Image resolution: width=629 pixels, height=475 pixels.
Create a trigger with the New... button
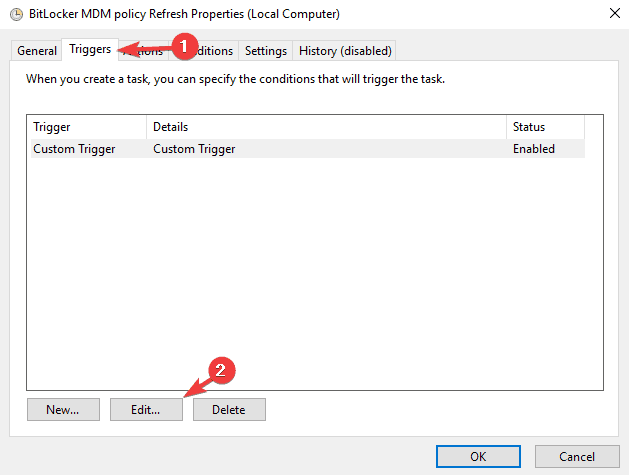[63, 409]
